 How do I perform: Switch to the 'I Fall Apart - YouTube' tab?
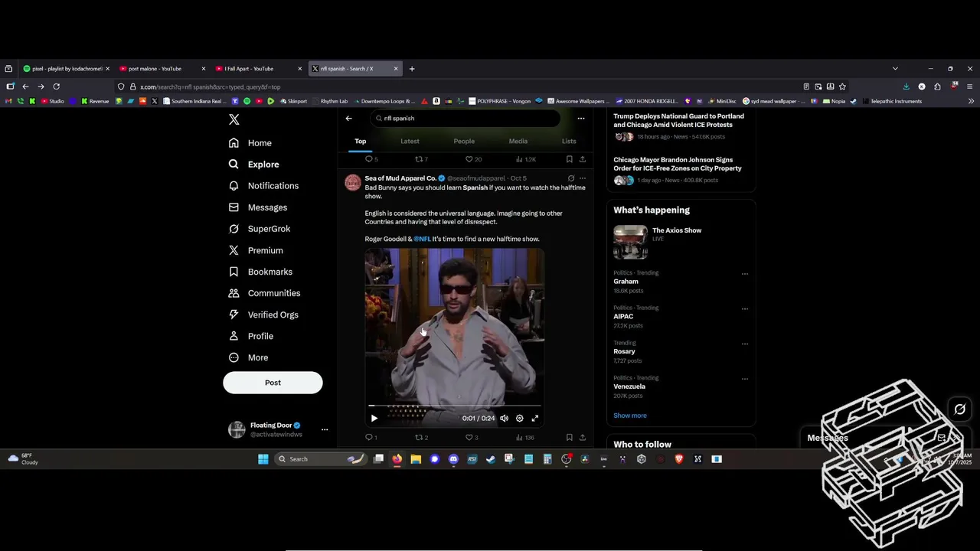[x=258, y=69]
